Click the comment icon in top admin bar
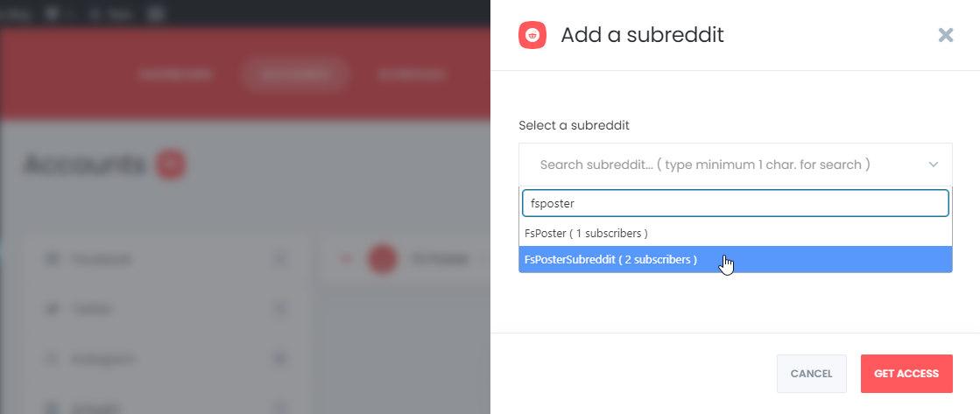The image size is (980, 414). click(53, 14)
